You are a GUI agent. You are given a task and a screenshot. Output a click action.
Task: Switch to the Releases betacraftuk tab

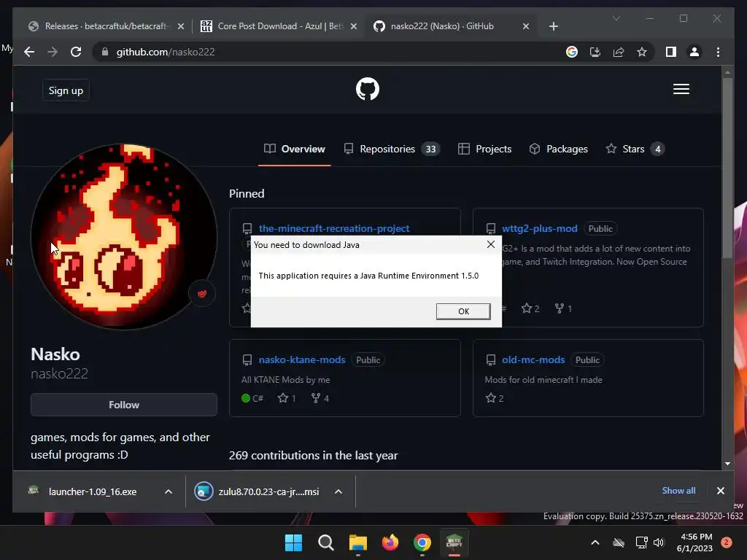105,26
